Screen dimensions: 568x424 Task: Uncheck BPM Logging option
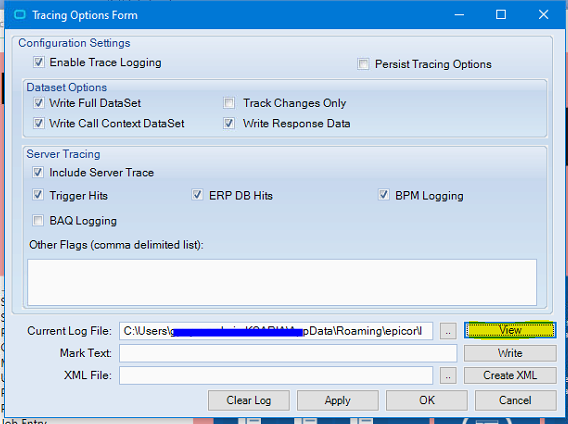tap(384, 195)
